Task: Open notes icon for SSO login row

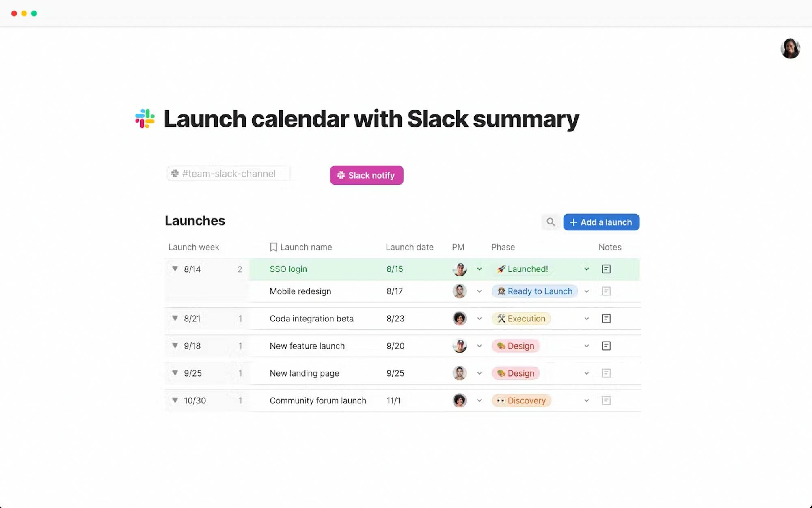Action: pos(606,269)
